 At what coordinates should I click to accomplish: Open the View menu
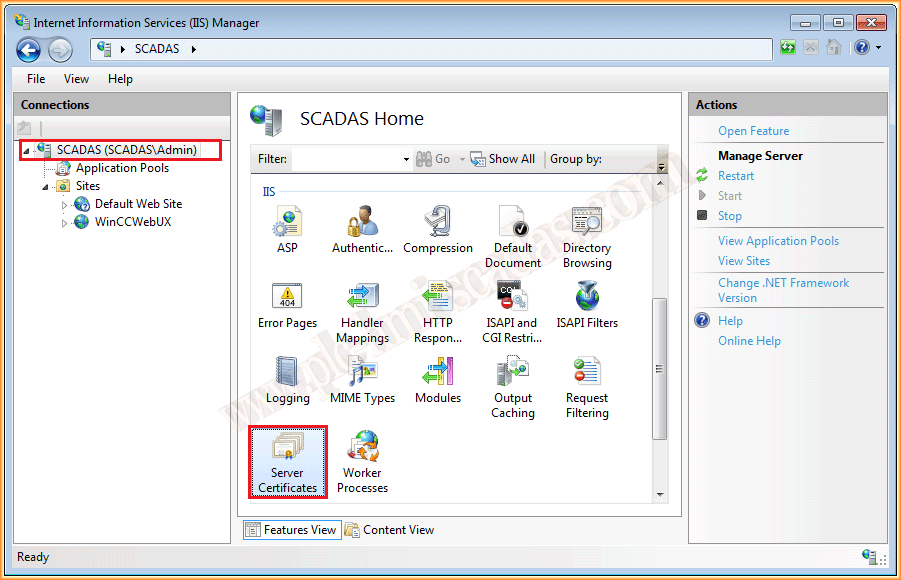pyautogui.click(x=76, y=79)
